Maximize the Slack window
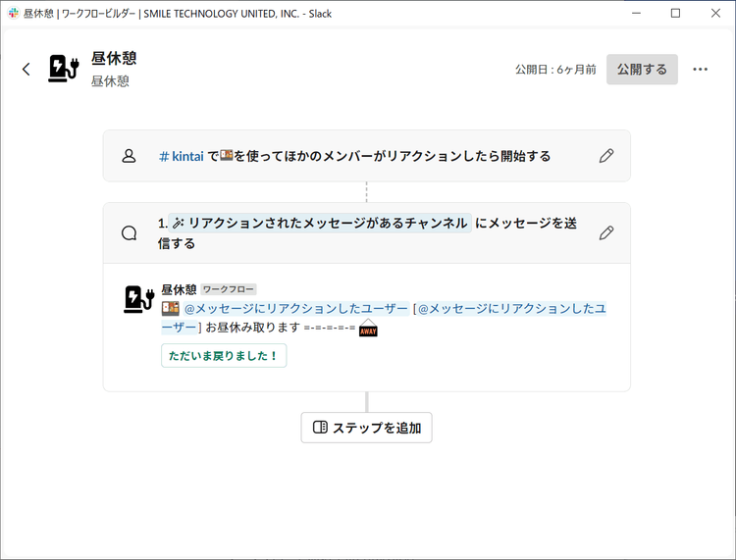The image size is (736, 560). pos(675,13)
